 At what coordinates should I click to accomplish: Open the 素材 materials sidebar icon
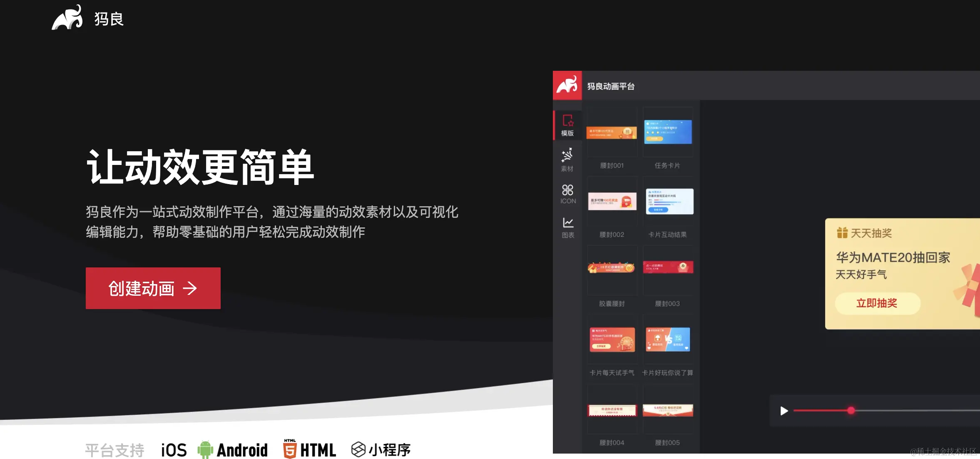567,160
